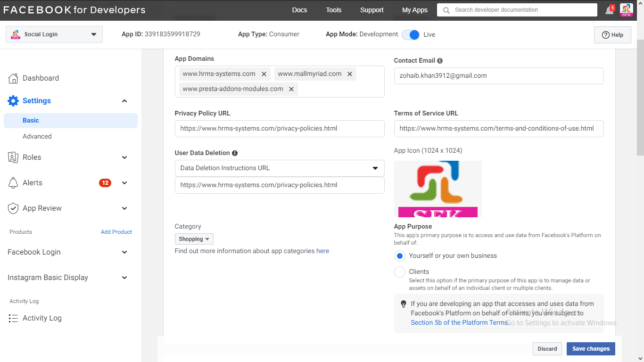Open the Shopping category dropdown
The height and width of the screenshot is (362, 644).
pos(194,239)
